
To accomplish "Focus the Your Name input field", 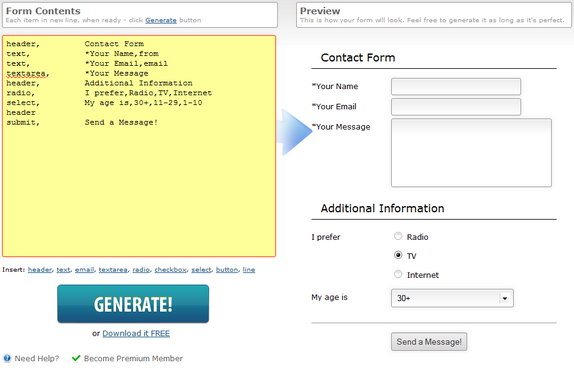I will click(456, 87).
